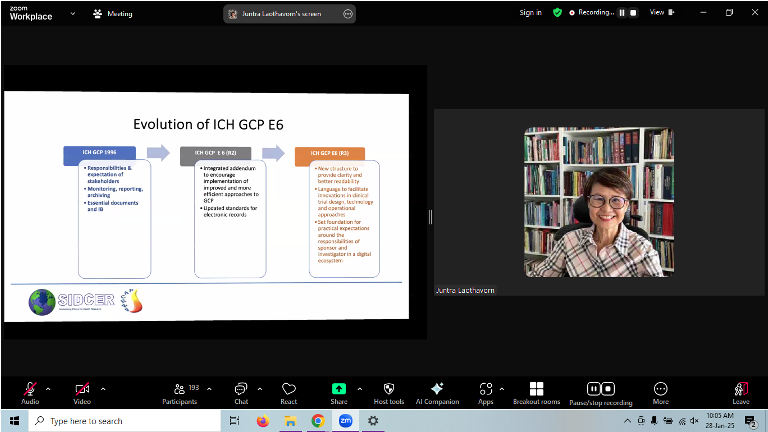Leave the meeting
This screenshot has width=768, height=432.
(740, 391)
